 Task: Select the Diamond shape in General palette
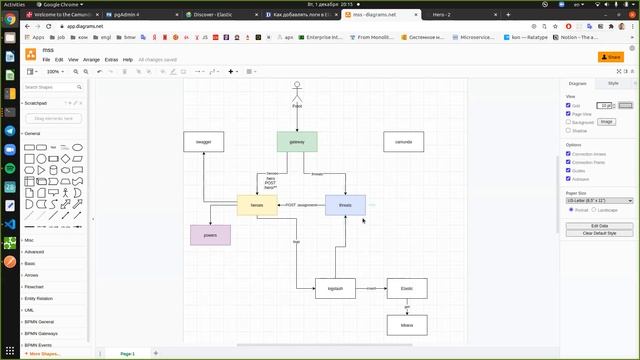(65, 159)
